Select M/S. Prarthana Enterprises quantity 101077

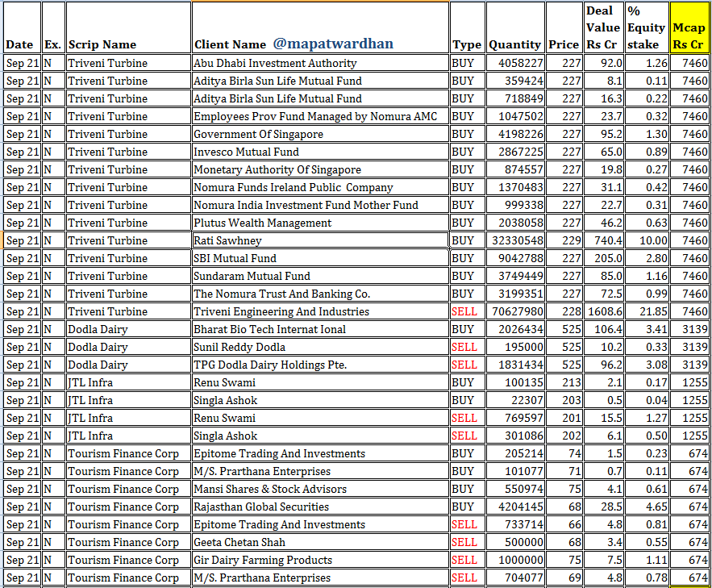coord(515,471)
